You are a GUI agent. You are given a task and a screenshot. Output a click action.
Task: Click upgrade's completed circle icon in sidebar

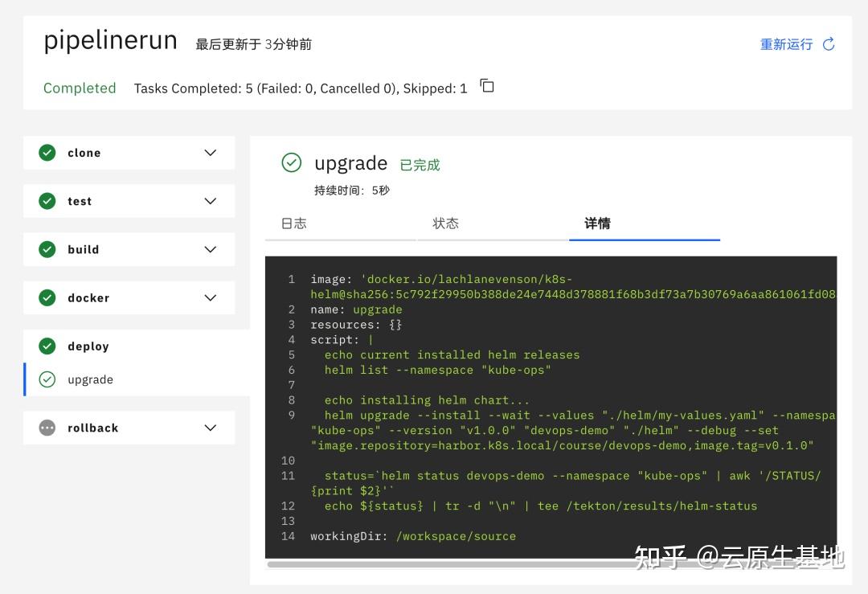(49, 379)
